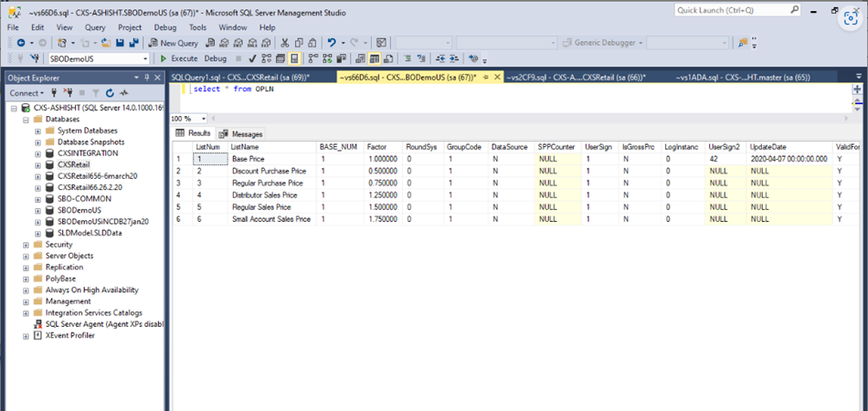
Task: Click the Change Connection icon
Action: (x=36, y=58)
